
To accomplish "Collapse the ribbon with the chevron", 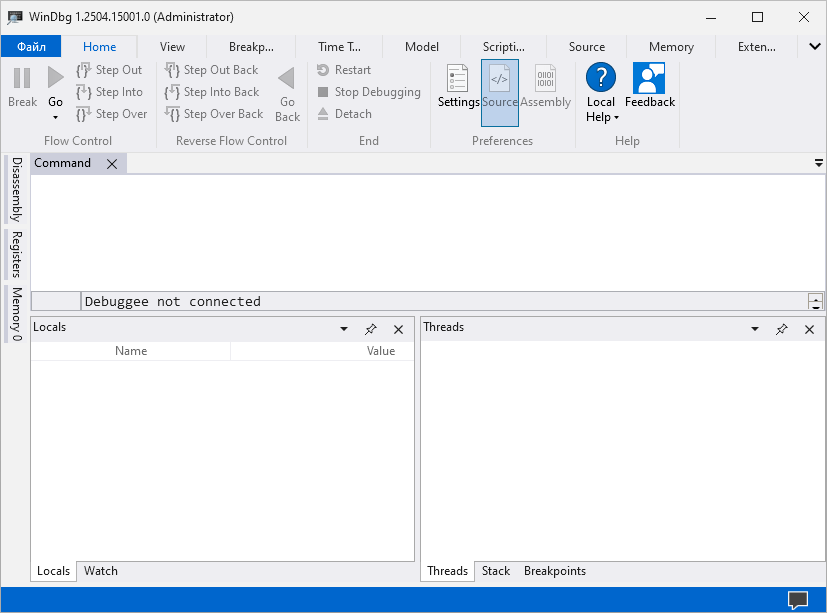I will 814,46.
